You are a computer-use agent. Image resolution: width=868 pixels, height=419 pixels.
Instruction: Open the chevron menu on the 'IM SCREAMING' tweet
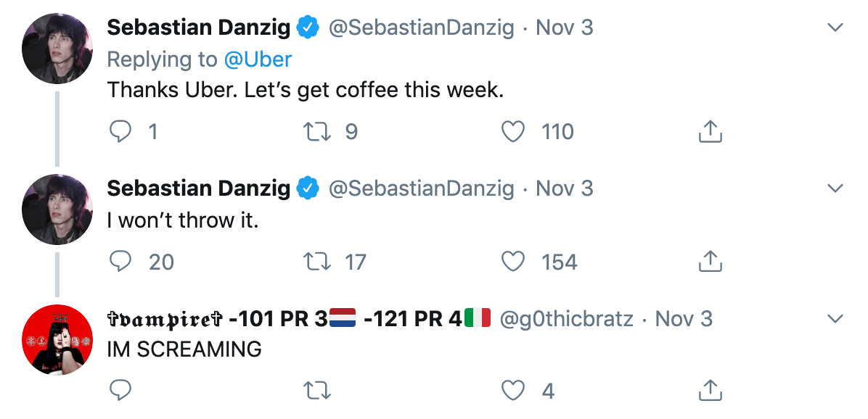[x=835, y=319]
